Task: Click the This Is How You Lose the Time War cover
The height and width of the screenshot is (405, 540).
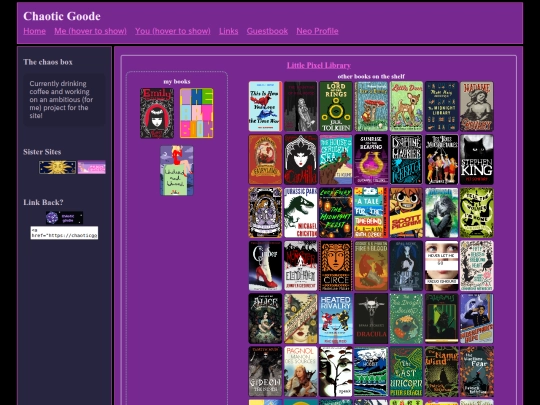Action: pyautogui.click(x=266, y=106)
